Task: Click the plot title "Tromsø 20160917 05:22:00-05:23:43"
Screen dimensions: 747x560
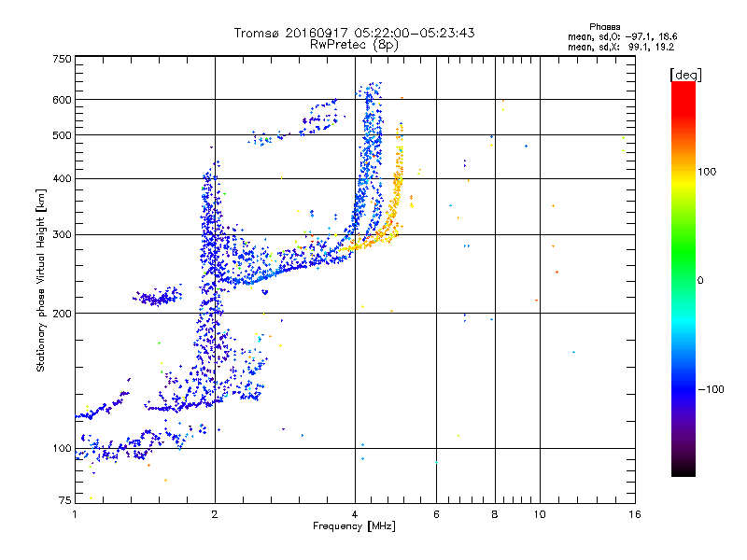Action: pyautogui.click(x=354, y=33)
